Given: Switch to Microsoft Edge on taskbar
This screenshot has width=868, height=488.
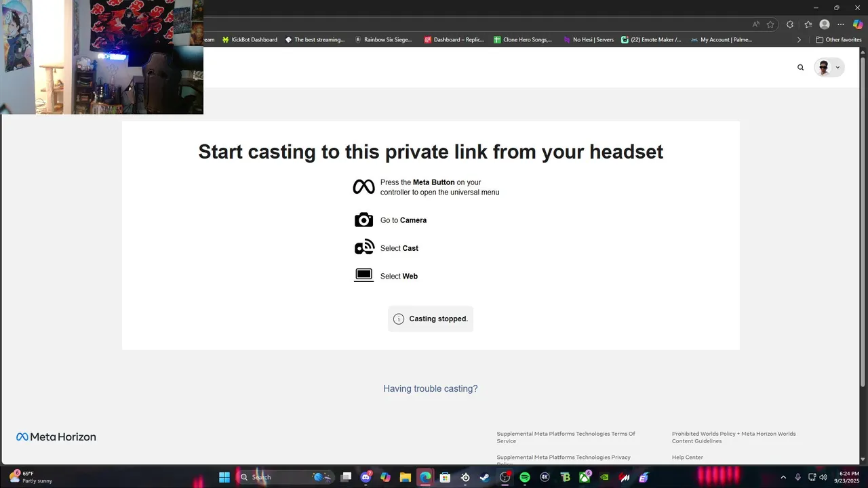Looking at the screenshot, I should coord(425,477).
